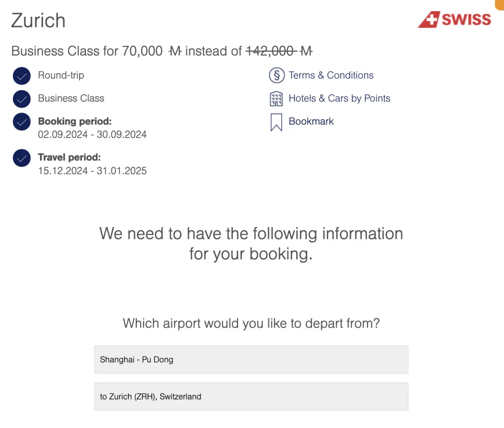Click the SWISS airline logo
Image resolution: width=504 pixels, height=428 pixels.
click(455, 20)
